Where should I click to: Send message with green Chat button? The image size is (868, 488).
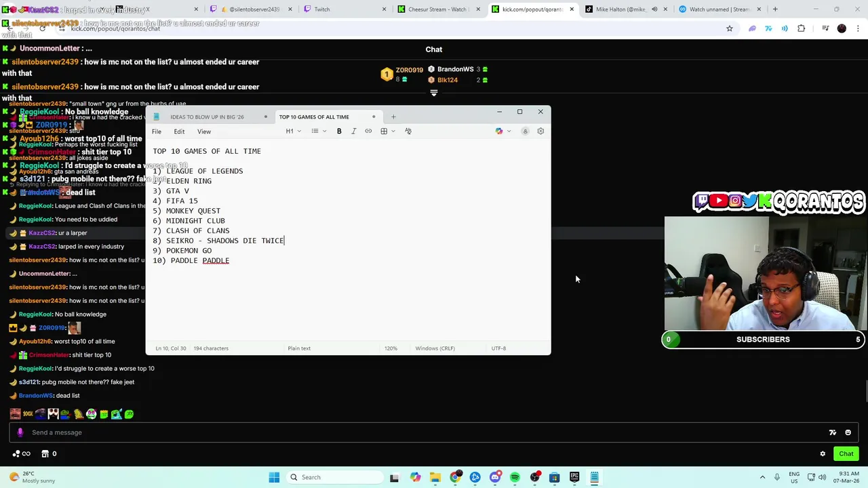point(846,454)
